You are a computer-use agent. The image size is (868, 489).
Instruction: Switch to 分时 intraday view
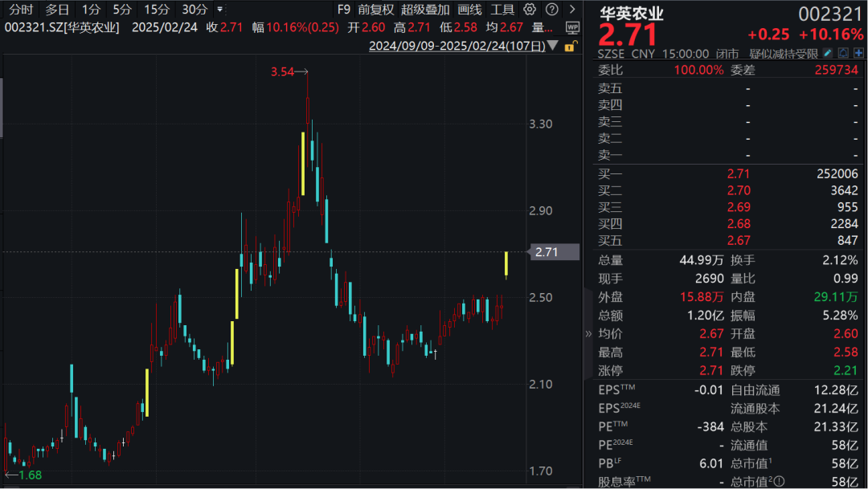click(20, 10)
